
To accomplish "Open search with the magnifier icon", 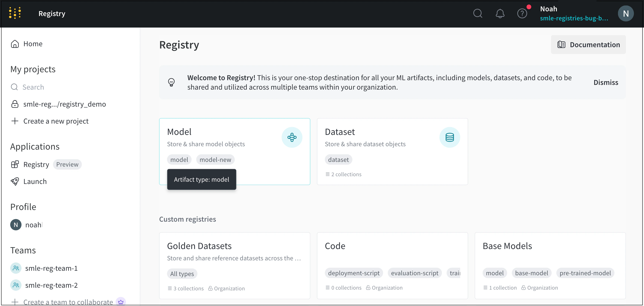I will click(478, 14).
